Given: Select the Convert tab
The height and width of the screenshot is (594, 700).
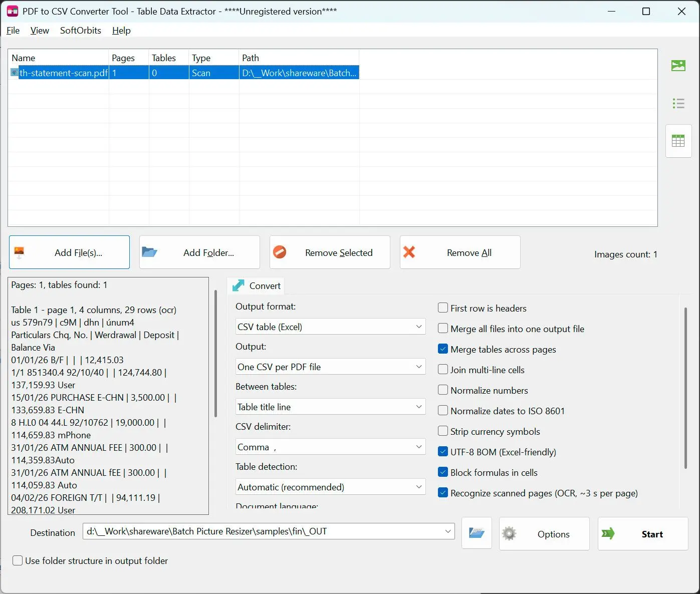Looking at the screenshot, I should (x=256, y=285).
